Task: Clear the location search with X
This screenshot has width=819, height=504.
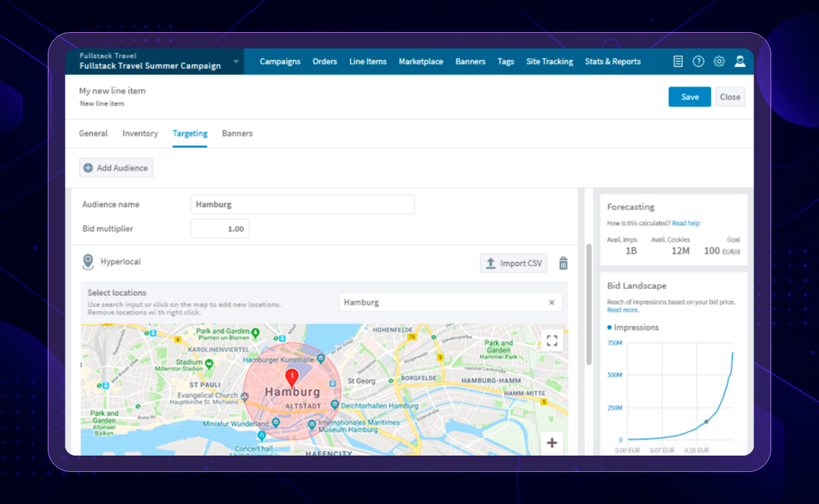Action: (x=551, y=302)
